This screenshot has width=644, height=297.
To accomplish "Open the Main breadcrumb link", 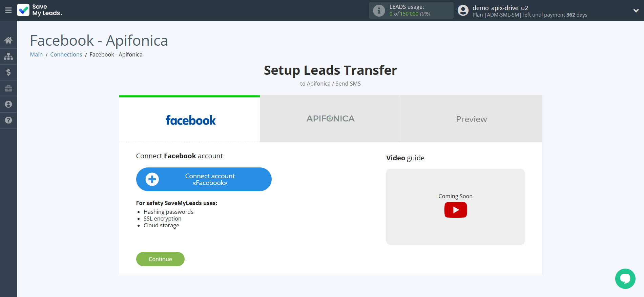I will [x=36, y=54].
